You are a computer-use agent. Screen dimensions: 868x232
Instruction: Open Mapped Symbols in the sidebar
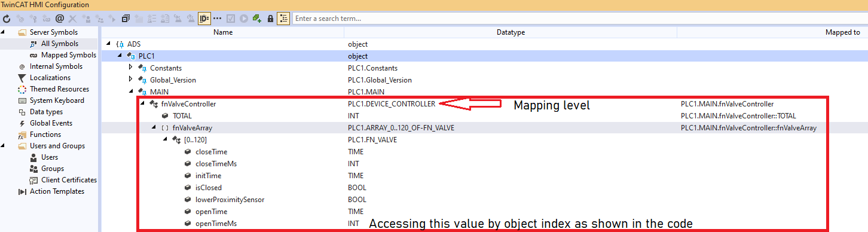coord(68,55)
